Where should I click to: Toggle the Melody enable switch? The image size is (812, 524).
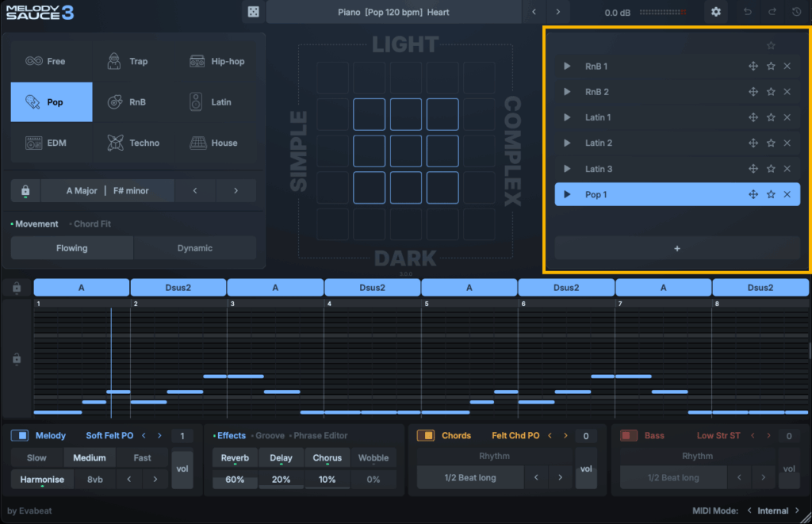pyautogui.click(x=20, y=435)
